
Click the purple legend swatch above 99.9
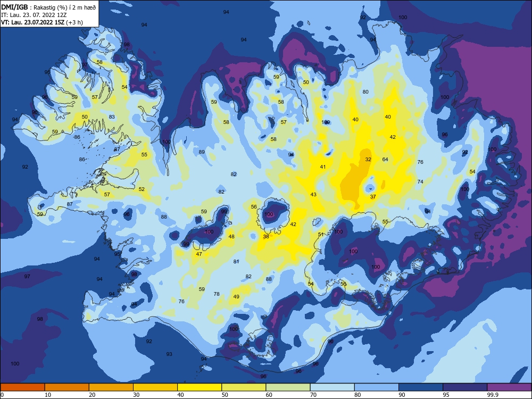pos(509,387)
